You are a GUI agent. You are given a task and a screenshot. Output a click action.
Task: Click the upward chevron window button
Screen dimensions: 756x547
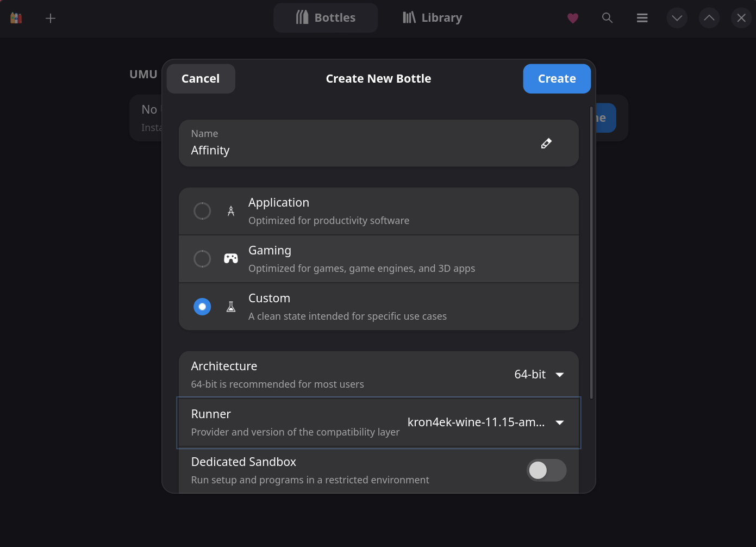[x=709, y=18]
